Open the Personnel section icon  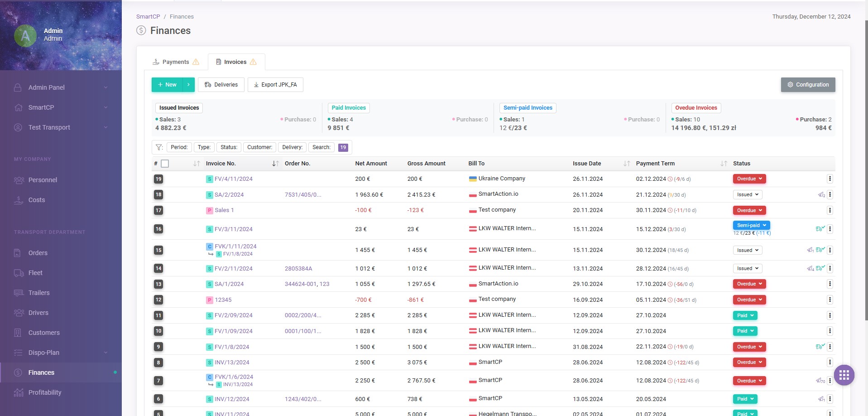pyautogui.click(x=19, y=180)
